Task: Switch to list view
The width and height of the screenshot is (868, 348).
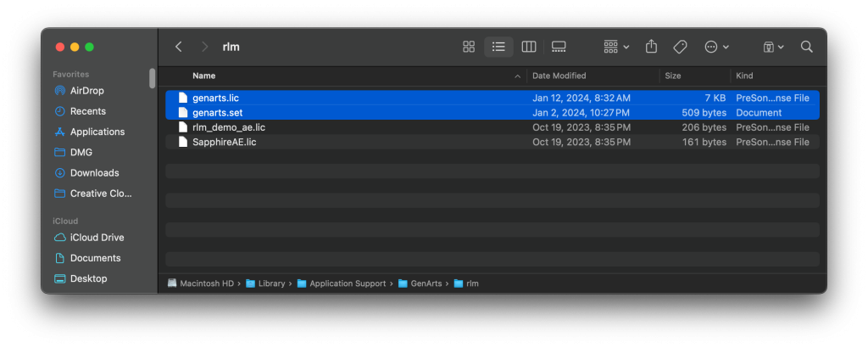Action: click(x=498, y=47)
